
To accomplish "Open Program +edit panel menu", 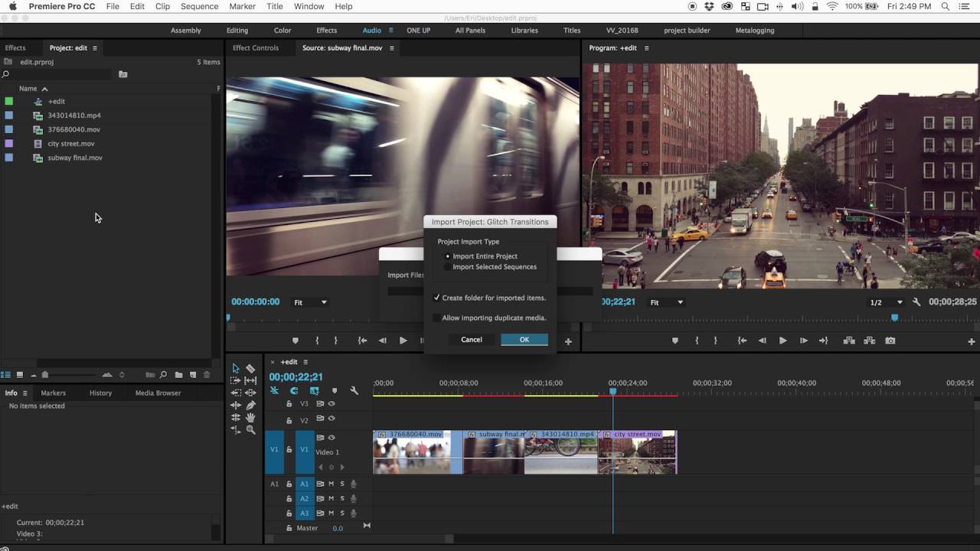I will point(646,48).
